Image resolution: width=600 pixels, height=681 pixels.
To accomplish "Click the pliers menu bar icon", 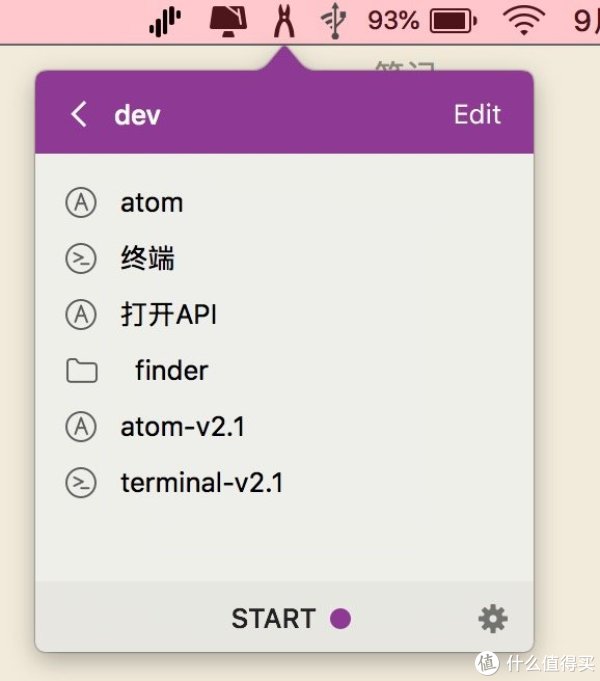I will [285, 21].
